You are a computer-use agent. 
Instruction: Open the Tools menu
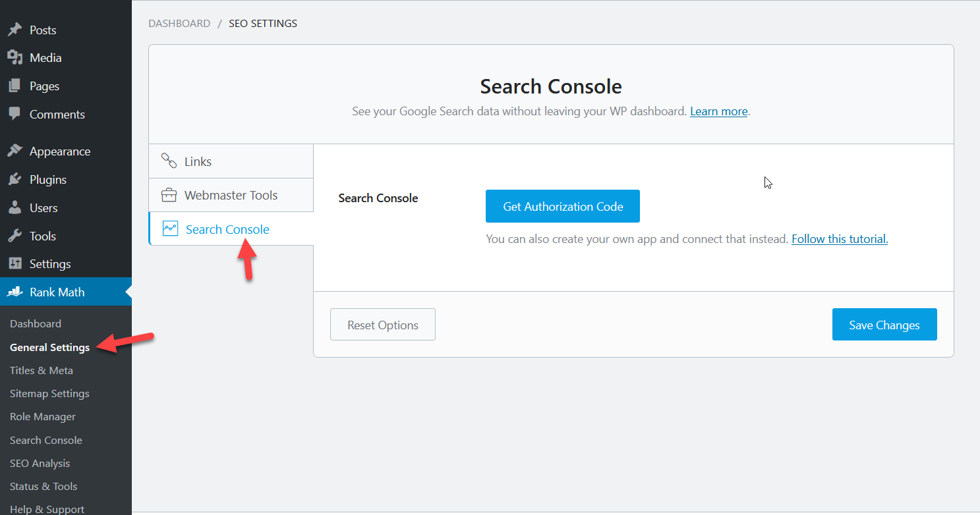pyautogui.click(x=66, y=236)
